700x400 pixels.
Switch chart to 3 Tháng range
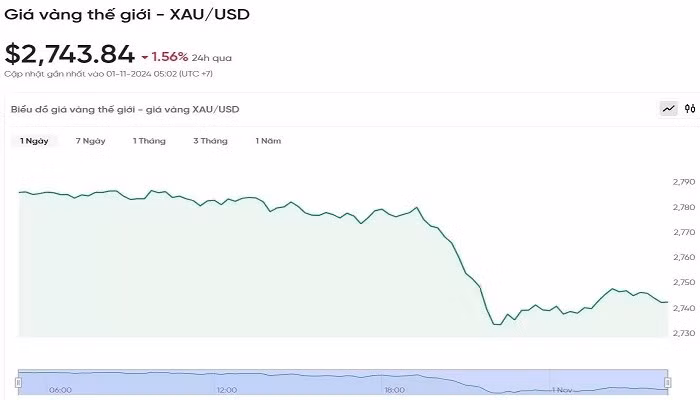click(x=210, y=141)
